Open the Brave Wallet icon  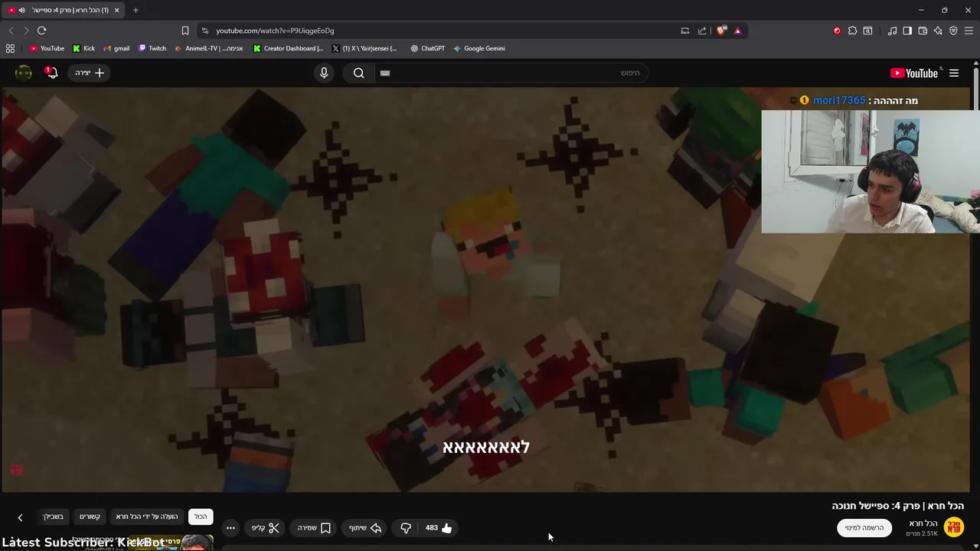pos(923,31)
